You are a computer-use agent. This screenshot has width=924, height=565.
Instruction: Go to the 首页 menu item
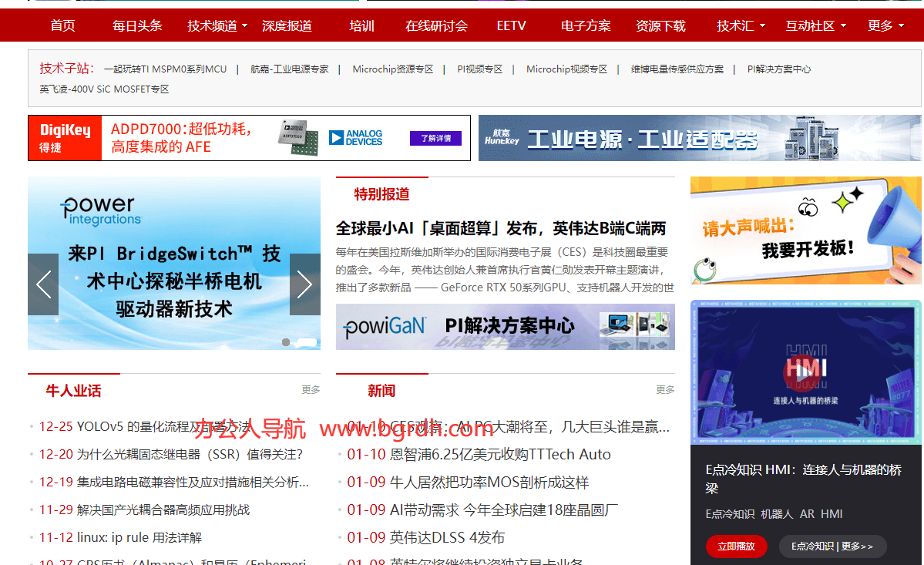(x=62, y=25)
